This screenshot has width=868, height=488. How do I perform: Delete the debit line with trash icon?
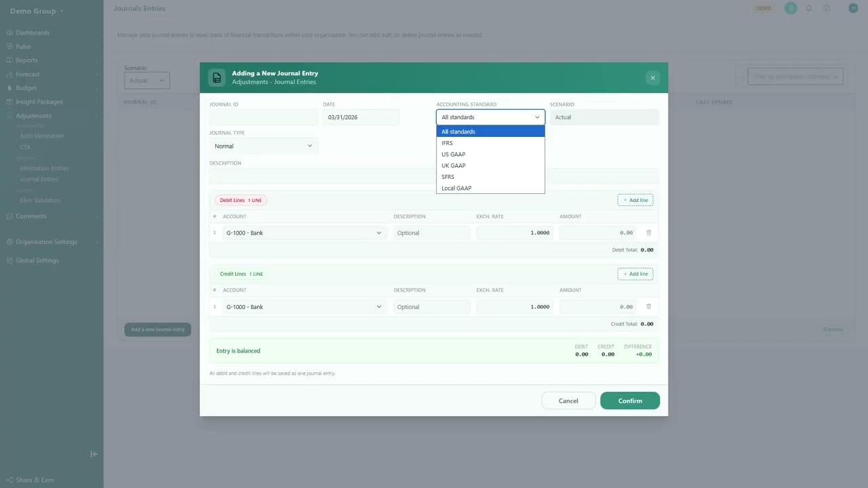tap(649, 232)
